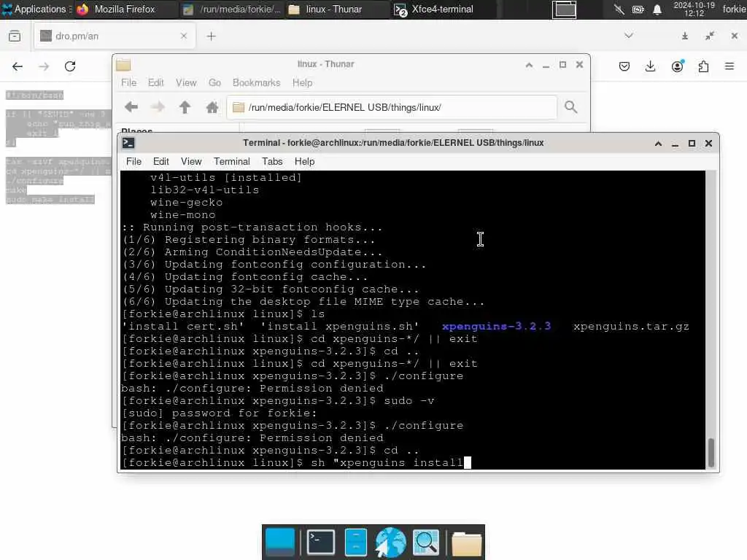The width and height of the screenshot is (747, 560).
Task: Open Firefox account icon
Action: [x=677, y=66]
